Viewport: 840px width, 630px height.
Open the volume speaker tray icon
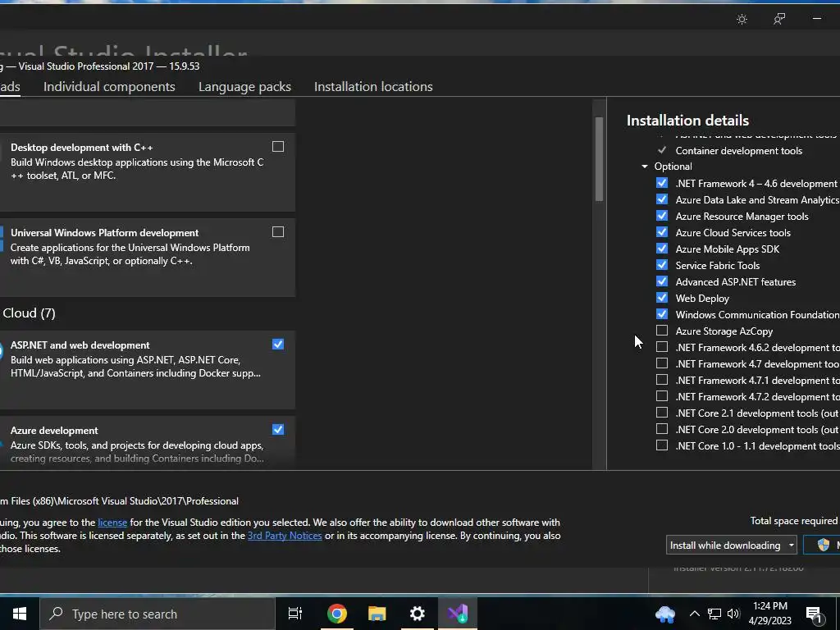[733, 614]
